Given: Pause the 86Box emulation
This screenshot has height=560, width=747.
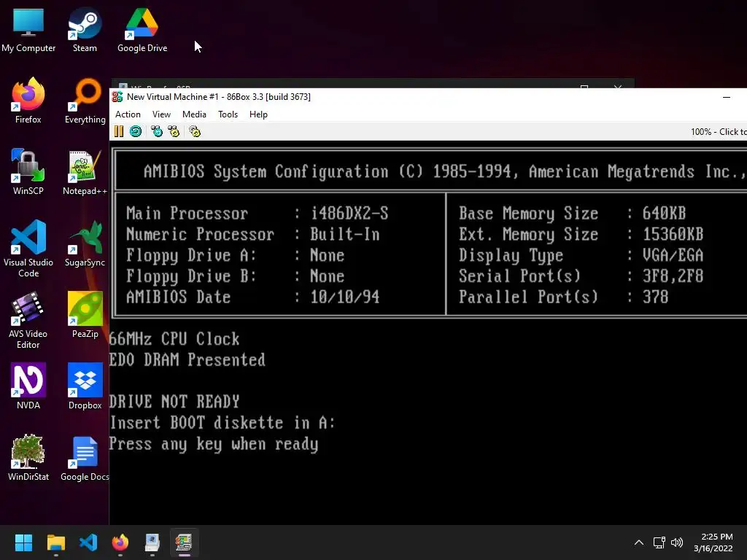Looking at the screenshot, I should [119, 131].
